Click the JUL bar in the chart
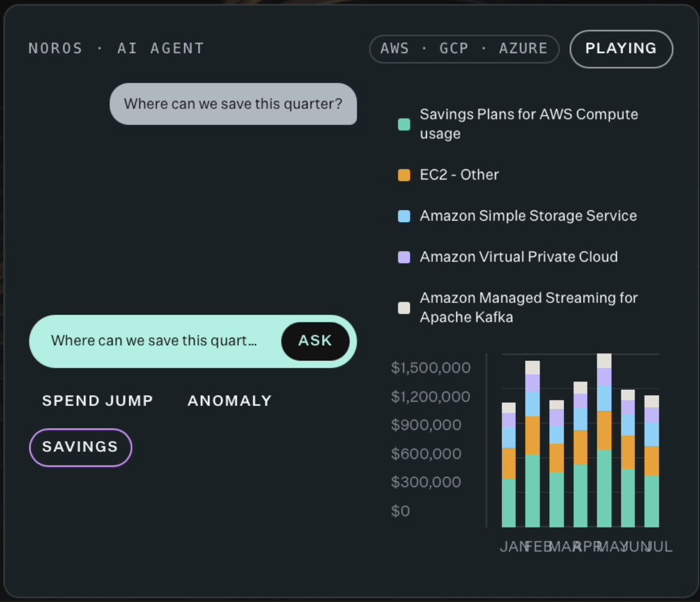Screen dimensions: 700x602 (x=652, y=461)
